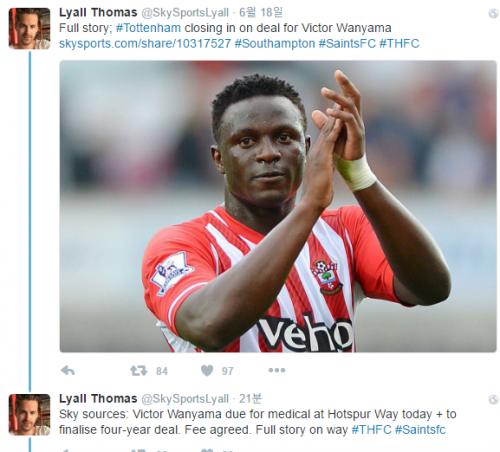Image resolution: width=500 pixels, height=452 pixels.
Task: Open the #Southampton hashtag
Action: click(275, 44)
